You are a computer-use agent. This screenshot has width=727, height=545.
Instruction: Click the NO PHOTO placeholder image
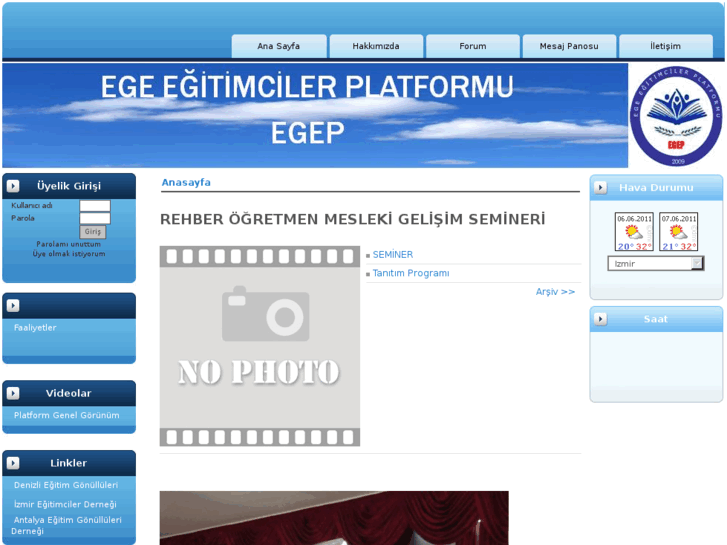click(260, 346)
